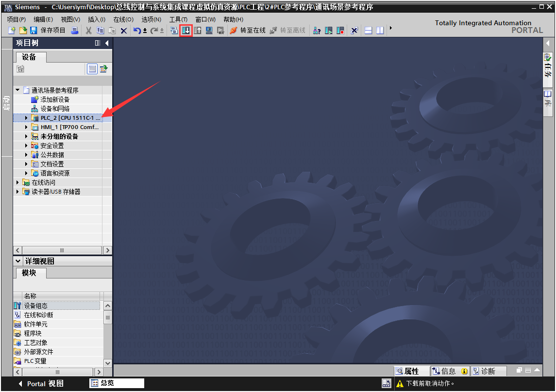Open the 在线(O) menu

(123, 19)
